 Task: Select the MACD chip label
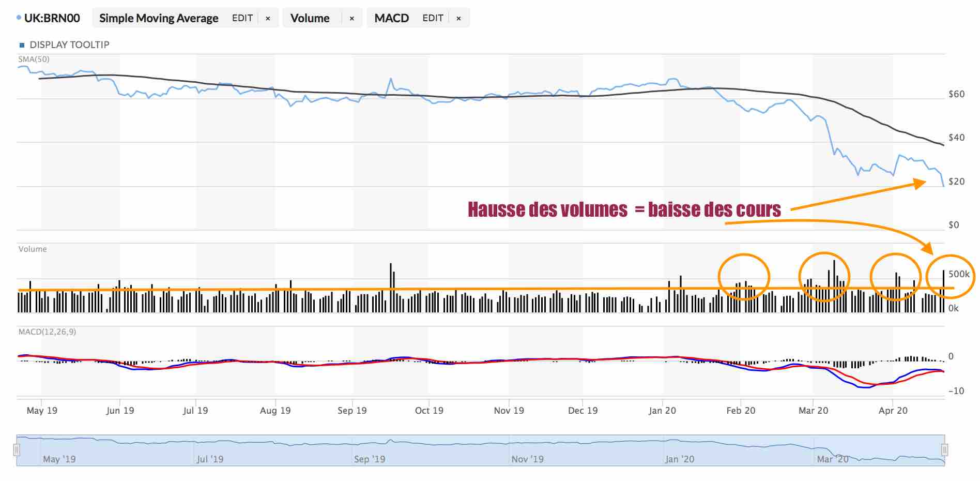coord(392,18)
